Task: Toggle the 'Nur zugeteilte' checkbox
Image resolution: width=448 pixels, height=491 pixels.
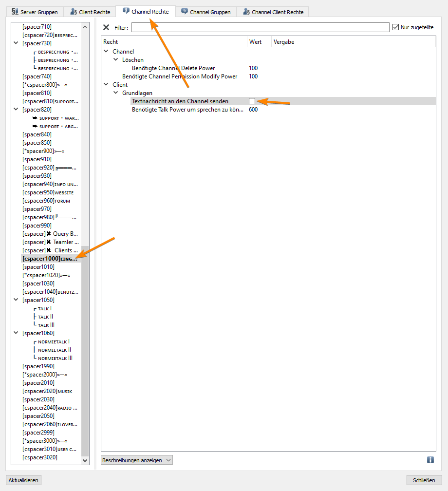Action: coord(395,27)
